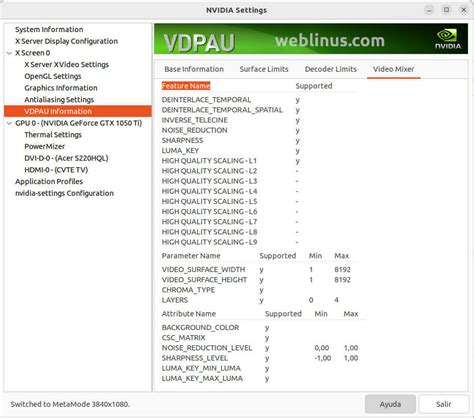Click the VIDEO_SURFACE_HEIGHT parameter
Image resolution: width=474 pixels, height=418 pixels.
tap(204, 280)
